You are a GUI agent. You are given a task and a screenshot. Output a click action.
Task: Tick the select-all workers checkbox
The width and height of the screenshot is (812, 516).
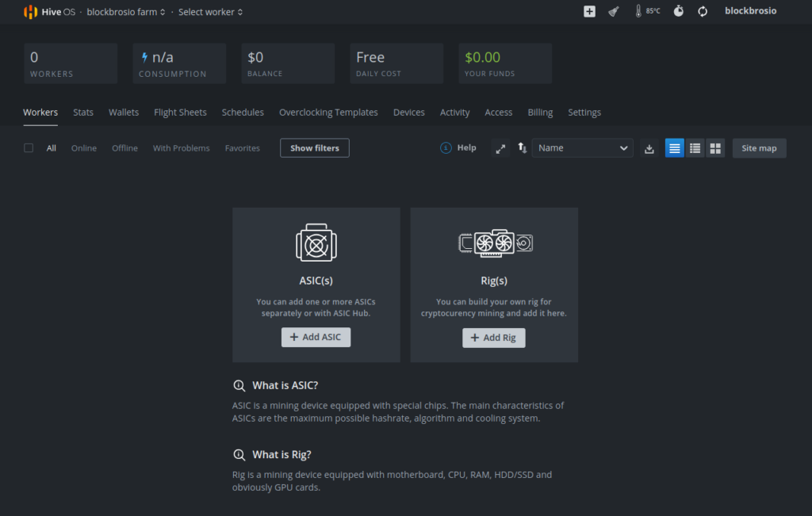29,147
